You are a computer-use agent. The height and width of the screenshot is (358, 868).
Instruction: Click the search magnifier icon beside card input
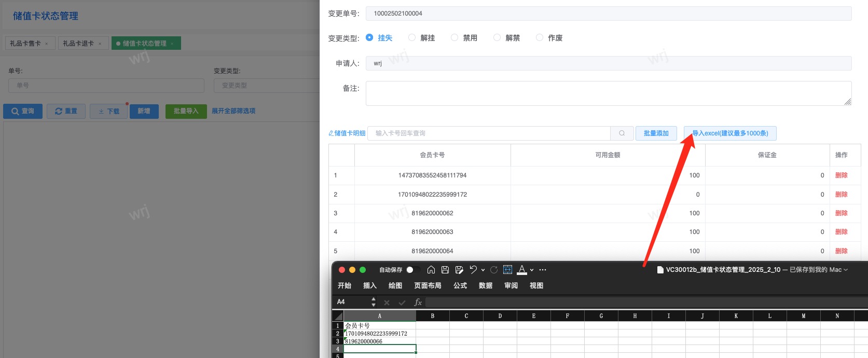(x=622, y=133)
